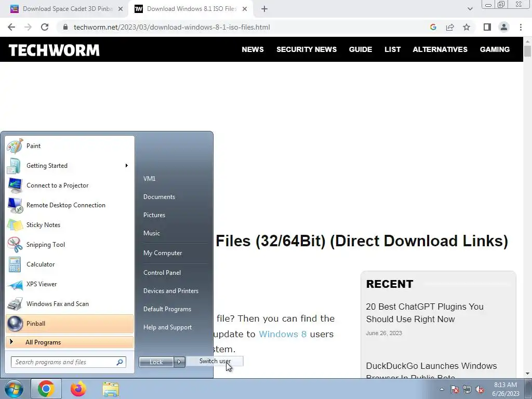Screen dimensions: 532x399
Task: Open Pictures in Start menu
Action: coord(154,215)
